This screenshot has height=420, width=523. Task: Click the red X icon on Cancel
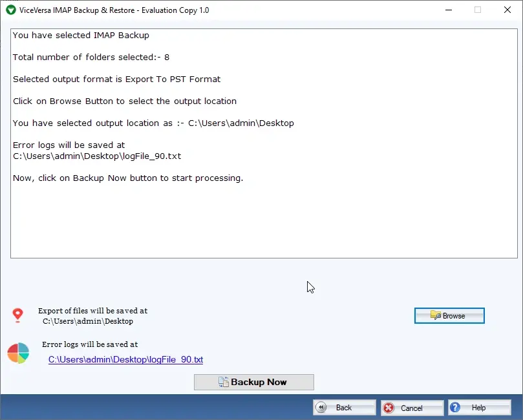click(389, 408)
